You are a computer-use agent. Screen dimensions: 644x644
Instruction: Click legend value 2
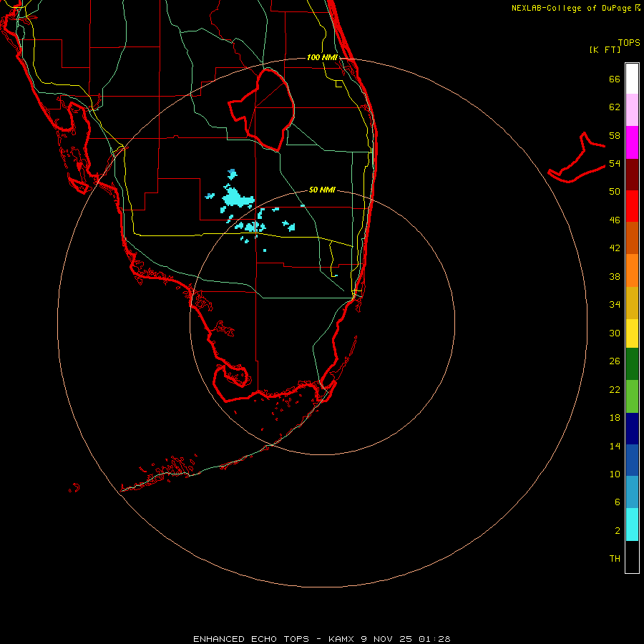tap(617, 531)
